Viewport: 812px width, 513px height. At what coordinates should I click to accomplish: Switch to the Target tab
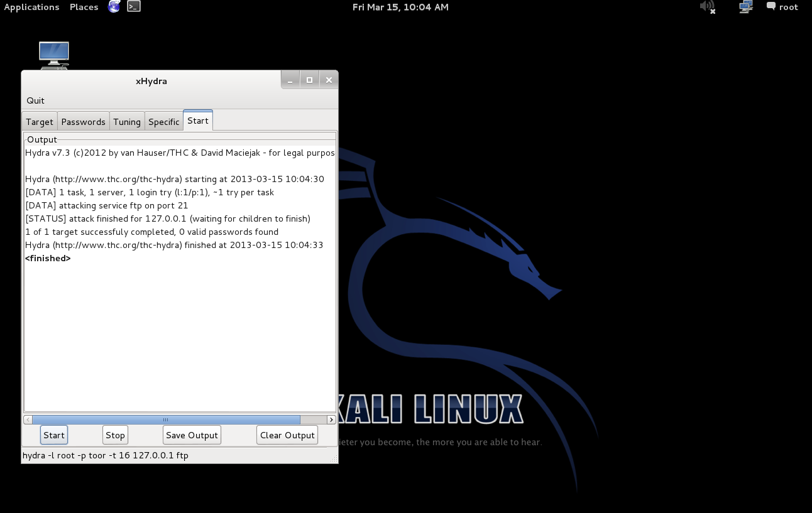(x=40, y=122)
